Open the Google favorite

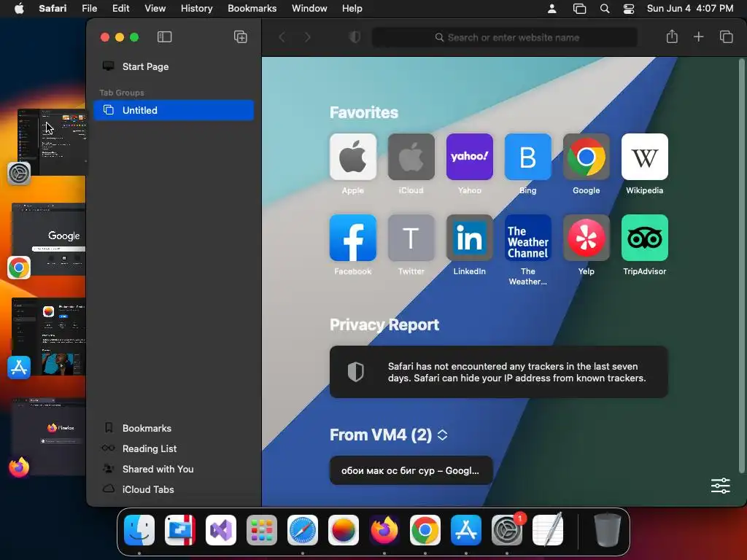587,157
